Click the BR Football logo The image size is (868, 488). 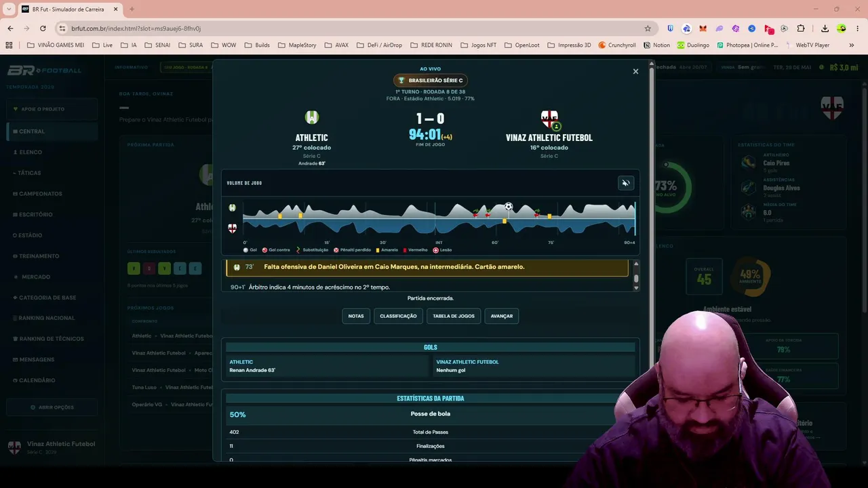tap(44, 70)
